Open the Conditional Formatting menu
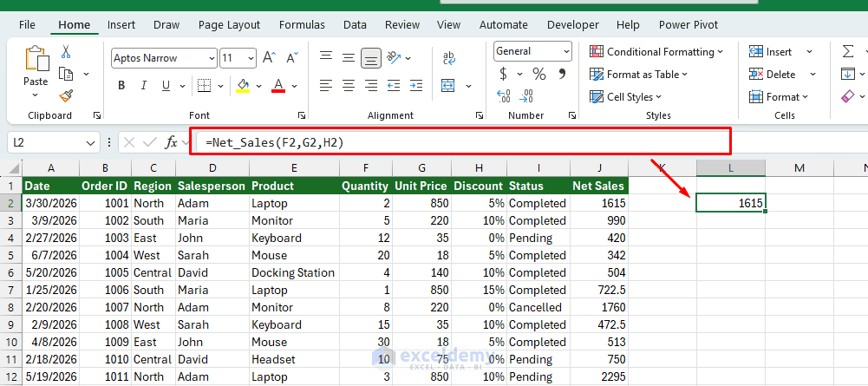The height and width of the screenshot is (386, 868). pyautogui.click(x=656, y=51)
